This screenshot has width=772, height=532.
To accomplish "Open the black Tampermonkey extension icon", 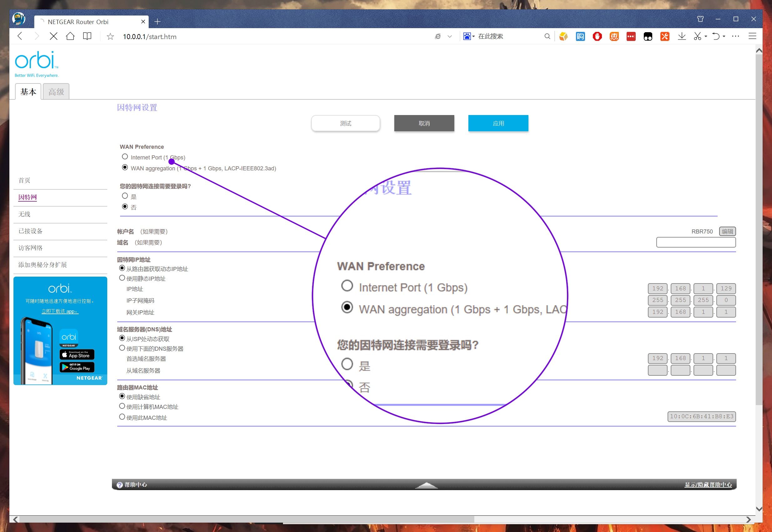I will coord(648,36).
